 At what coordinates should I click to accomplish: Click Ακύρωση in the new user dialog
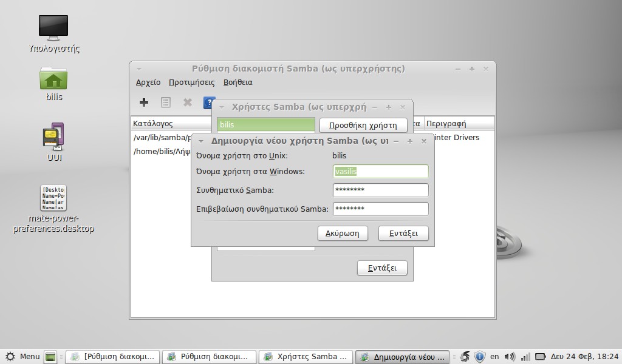pos(343,234)
